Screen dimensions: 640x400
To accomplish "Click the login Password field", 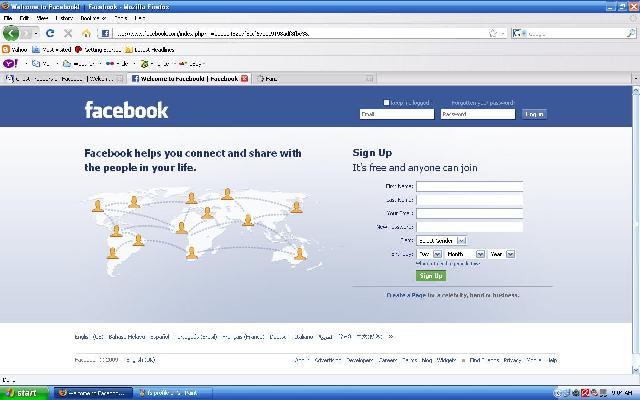I will (478, 114).
